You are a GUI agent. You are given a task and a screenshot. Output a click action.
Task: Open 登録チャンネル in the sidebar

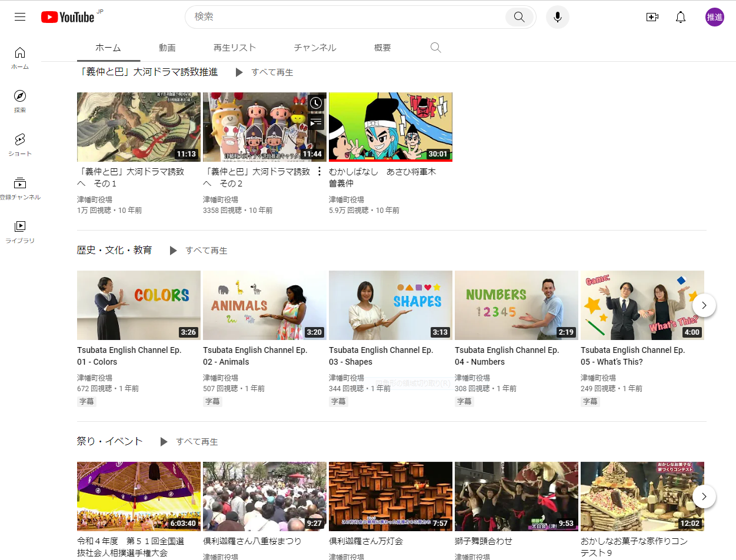click(20, 188)
